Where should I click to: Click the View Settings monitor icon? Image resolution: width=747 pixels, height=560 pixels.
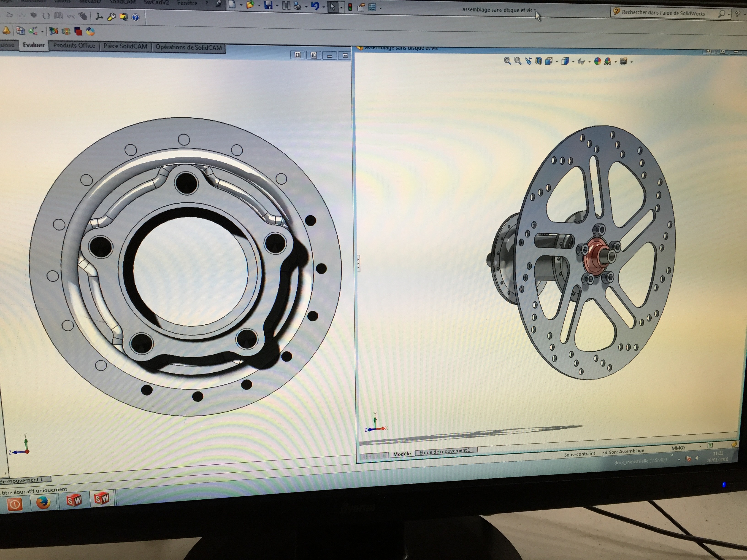tap(624, 62)
